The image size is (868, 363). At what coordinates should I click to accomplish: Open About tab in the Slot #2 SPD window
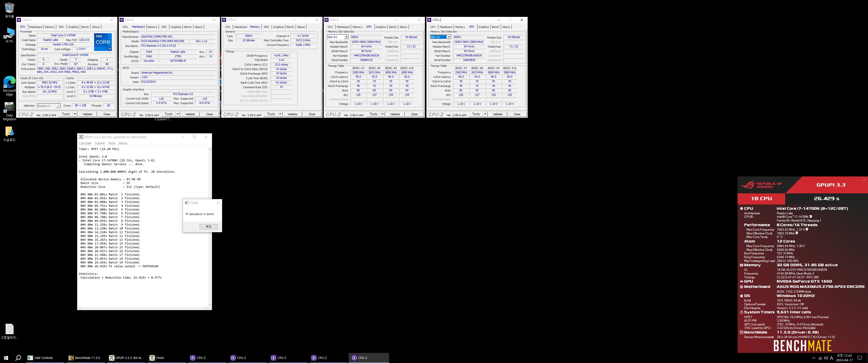coord(506,27)
